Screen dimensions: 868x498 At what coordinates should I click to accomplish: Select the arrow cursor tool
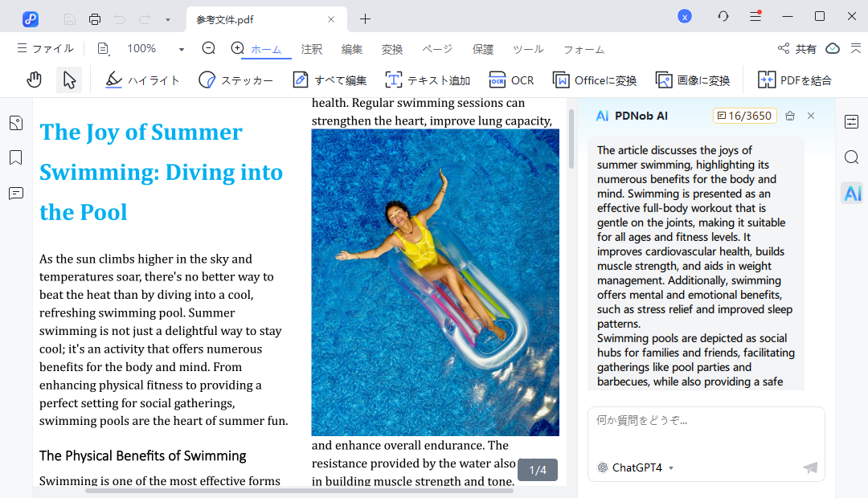tap(69, 80)
